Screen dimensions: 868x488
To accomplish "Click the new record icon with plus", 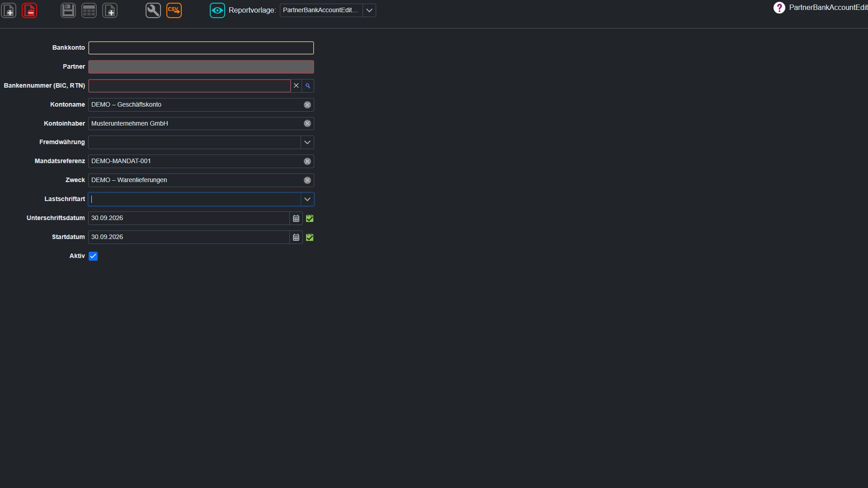I will [x=9, y=10].
